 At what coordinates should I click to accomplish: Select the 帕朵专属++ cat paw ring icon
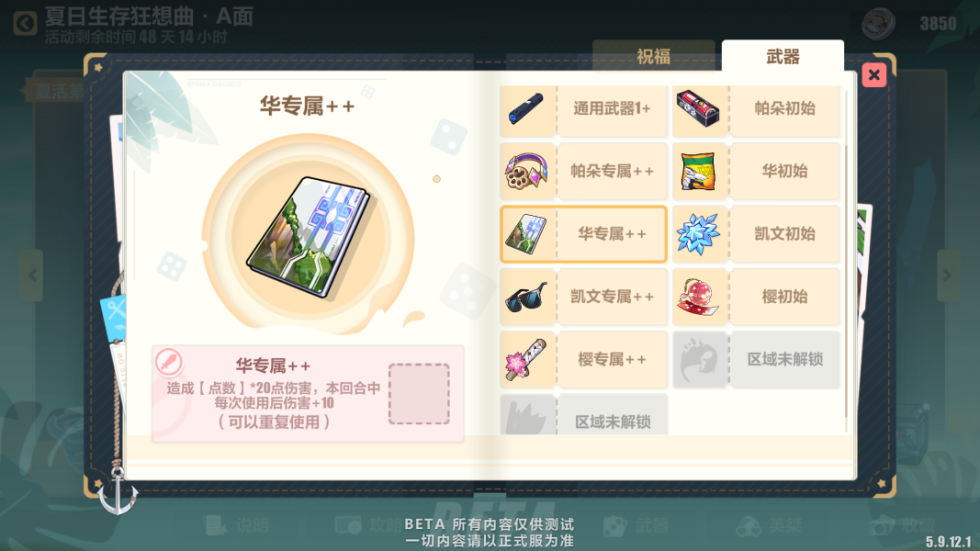527,171
